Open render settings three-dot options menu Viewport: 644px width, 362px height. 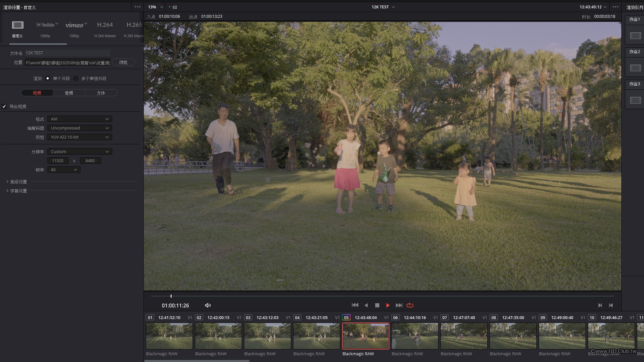pos(137,7)
